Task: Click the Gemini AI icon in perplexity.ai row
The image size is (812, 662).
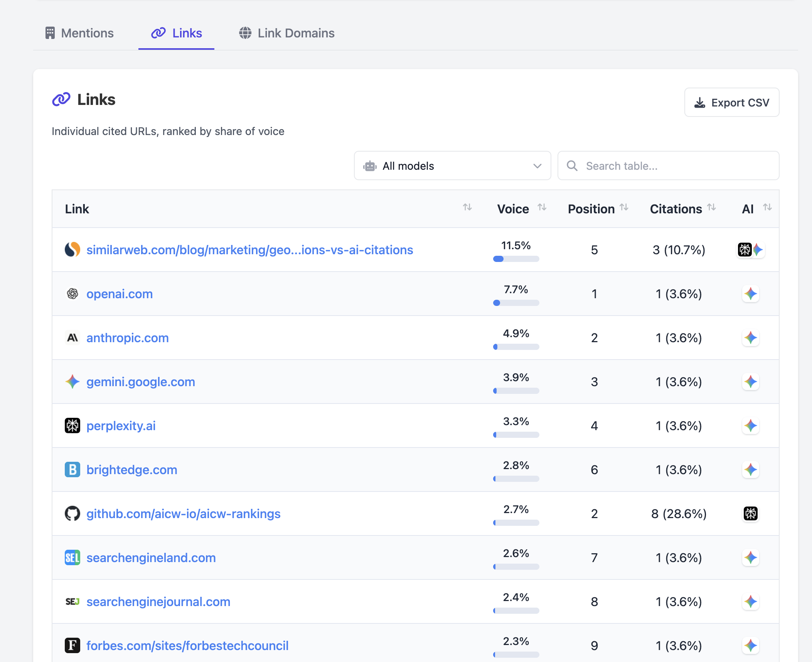Action: 751,426
